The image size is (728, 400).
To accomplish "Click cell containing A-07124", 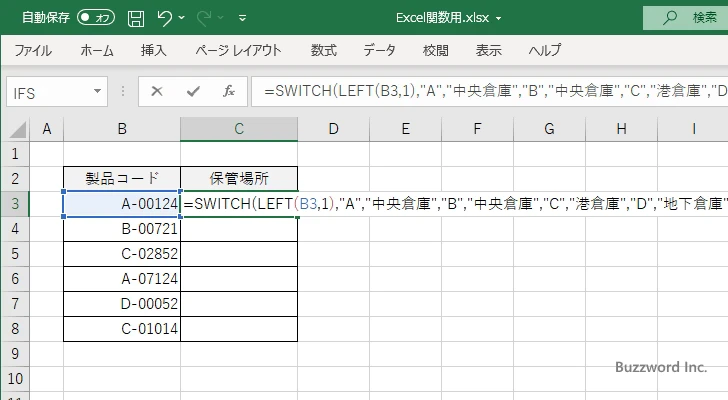I will 122,279.
